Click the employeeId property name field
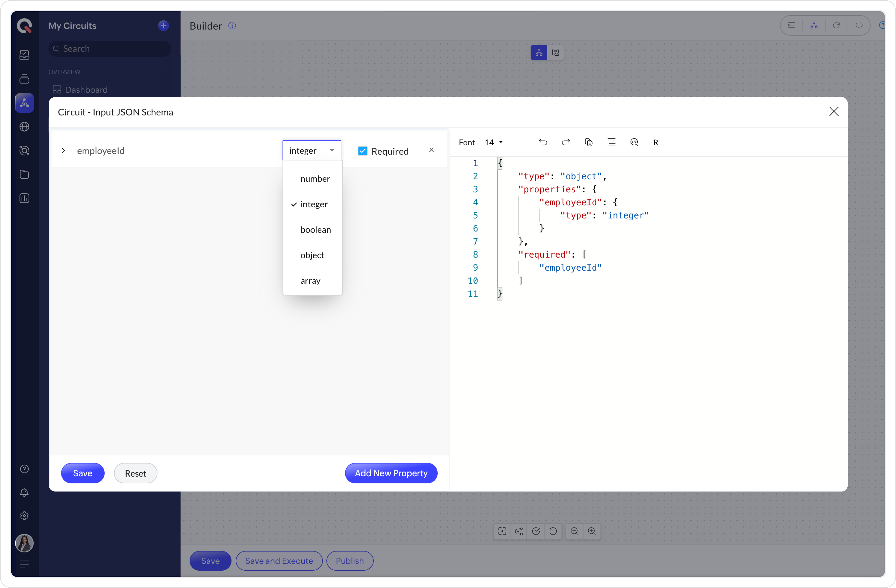The width and height of the screenshot is (896, 588). [x=101, y=150]
